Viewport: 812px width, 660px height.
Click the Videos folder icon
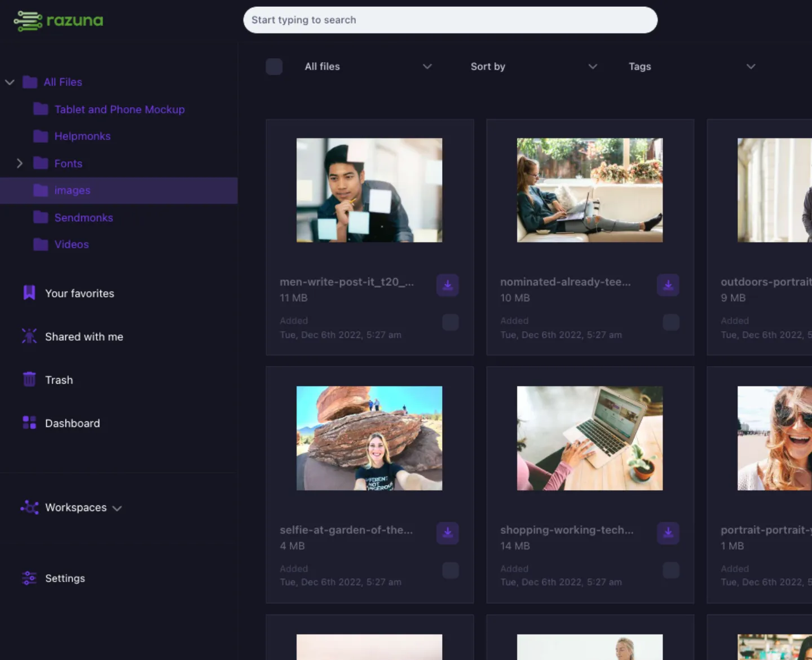pos(41,244)
